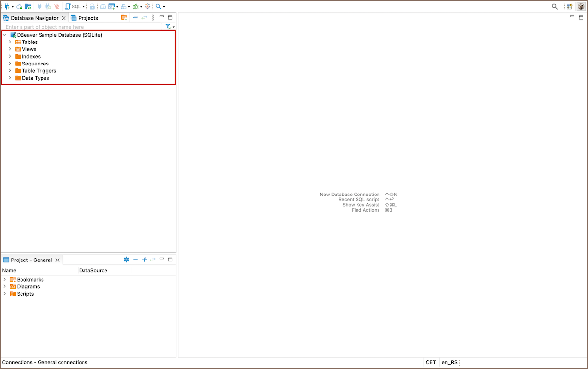588x369 pixels.
Task: Click the blue plus icon in Project panel
Action: tap(144, 260)
